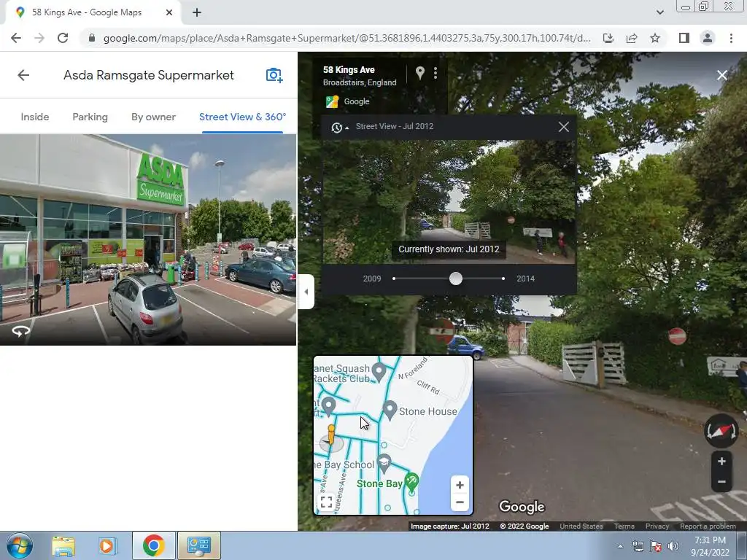
Task: Reload the Google Maps page
Action: click(x=63, y=38)
